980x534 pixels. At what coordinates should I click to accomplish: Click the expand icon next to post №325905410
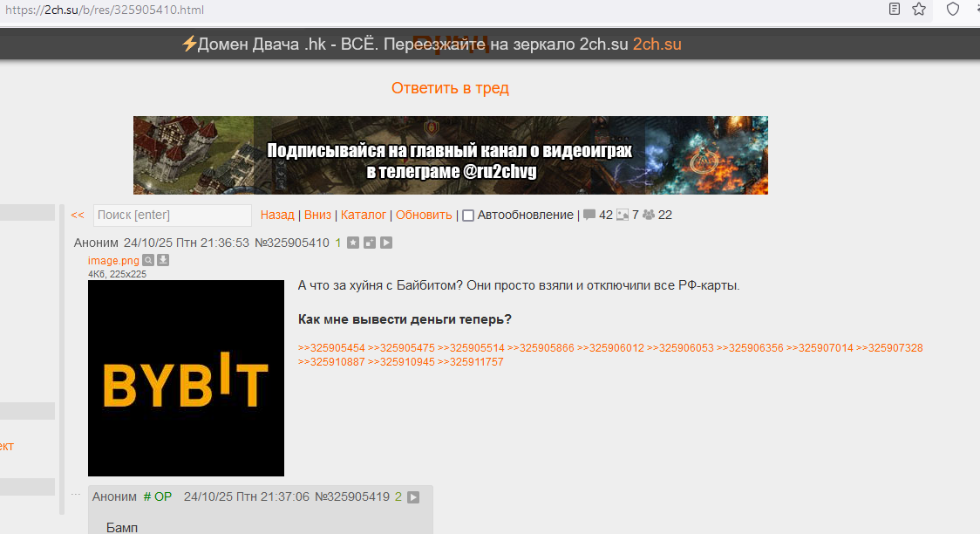coord(370,243)
